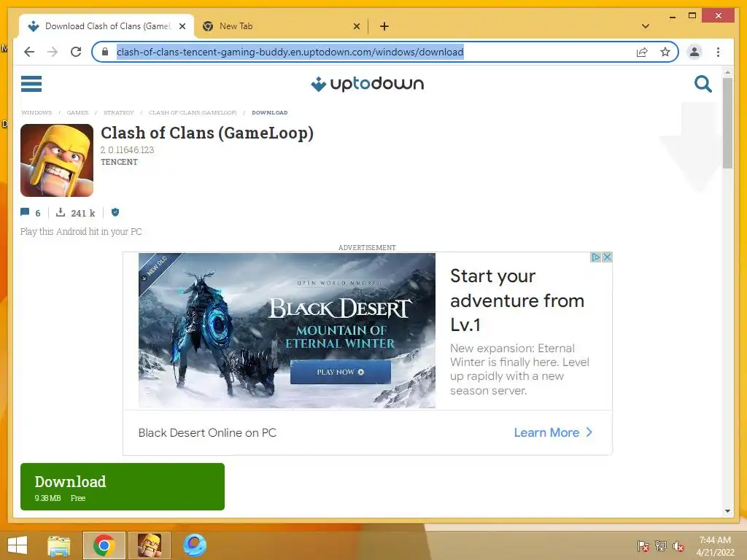
Task: Close the New Tab tab
Action: tap(356, 26)
